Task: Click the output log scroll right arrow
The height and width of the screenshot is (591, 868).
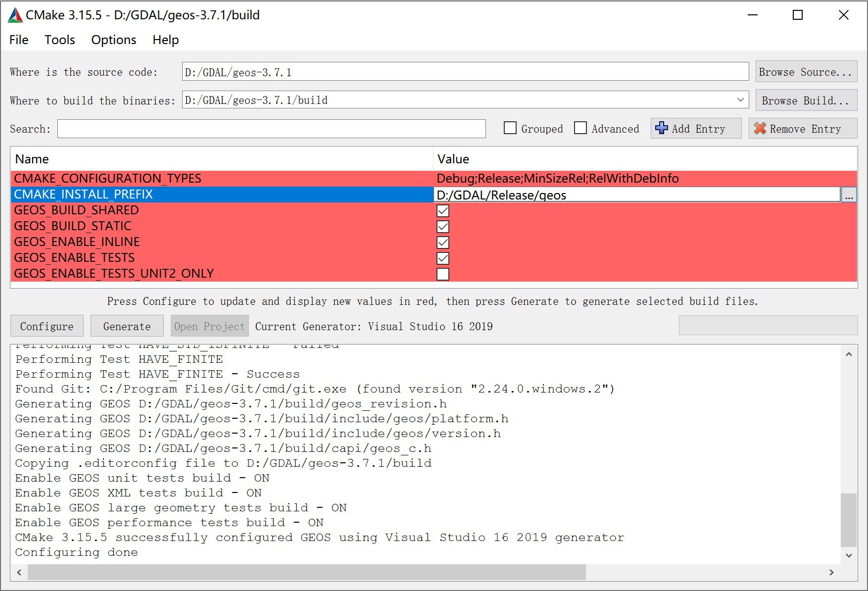Action: coord(831,572)
